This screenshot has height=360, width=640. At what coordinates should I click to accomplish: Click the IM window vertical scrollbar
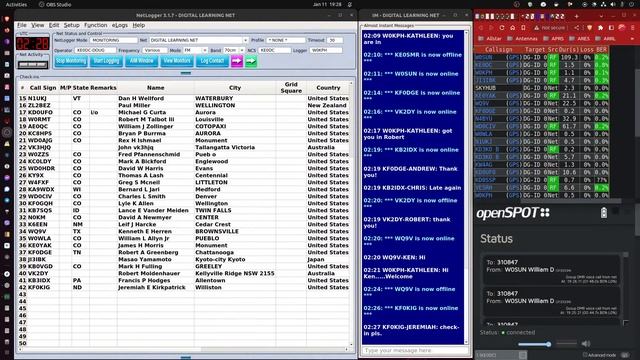467,187
